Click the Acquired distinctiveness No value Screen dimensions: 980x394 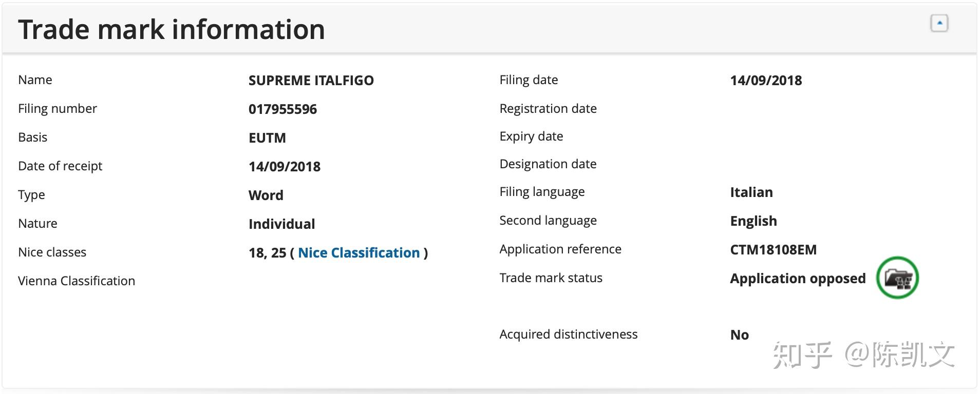(739, 334)
